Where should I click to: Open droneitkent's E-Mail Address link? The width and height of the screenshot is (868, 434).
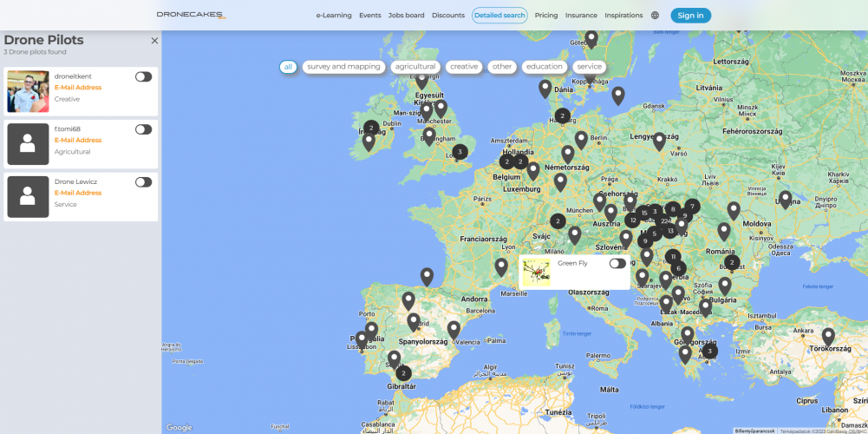(78, 88)
